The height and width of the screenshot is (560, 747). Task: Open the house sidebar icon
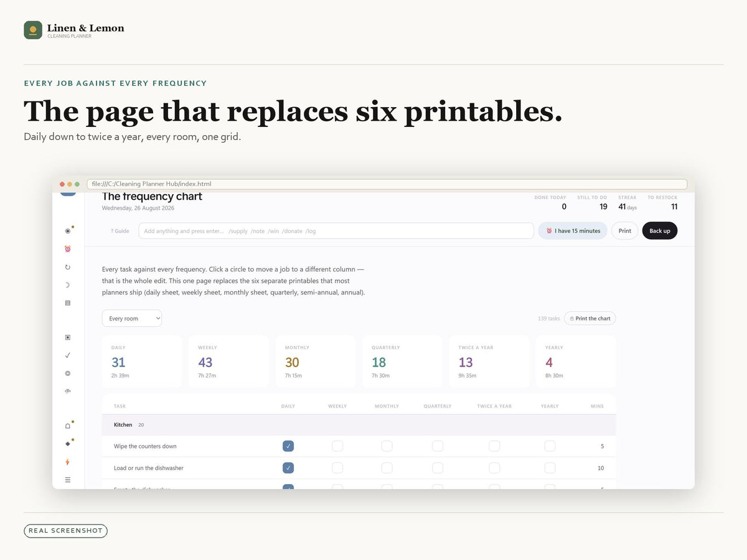point(68,426)
